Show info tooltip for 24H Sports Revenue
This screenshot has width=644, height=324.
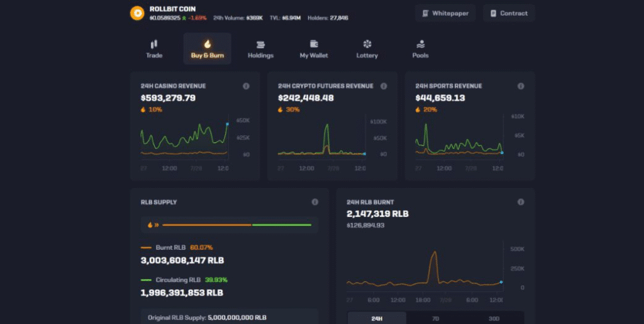click(x=521, y=86)
